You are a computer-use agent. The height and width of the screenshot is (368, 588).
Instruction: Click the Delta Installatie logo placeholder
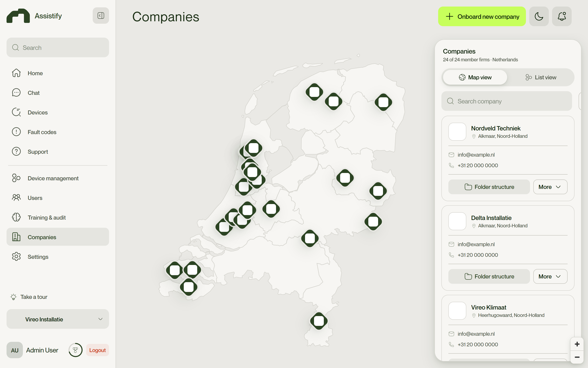[457, 221]
